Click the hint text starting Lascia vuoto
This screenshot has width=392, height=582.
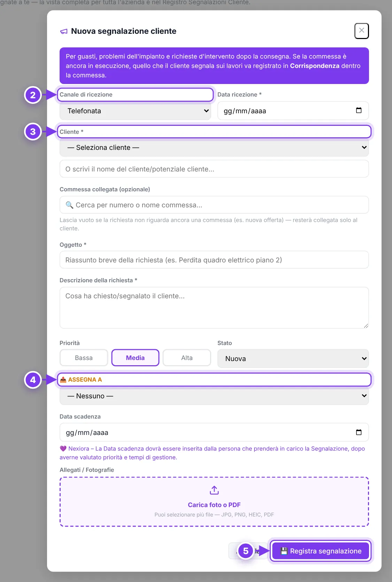[208, 224]
